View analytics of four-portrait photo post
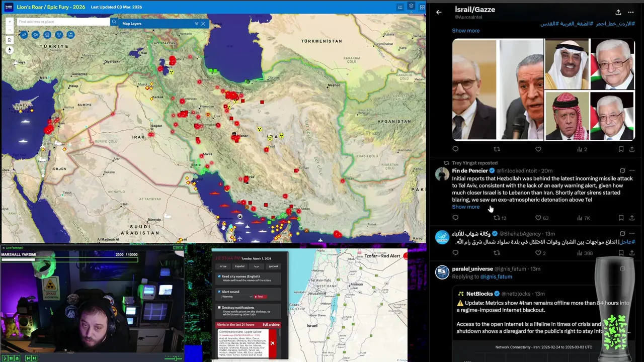 coord(582,149)
